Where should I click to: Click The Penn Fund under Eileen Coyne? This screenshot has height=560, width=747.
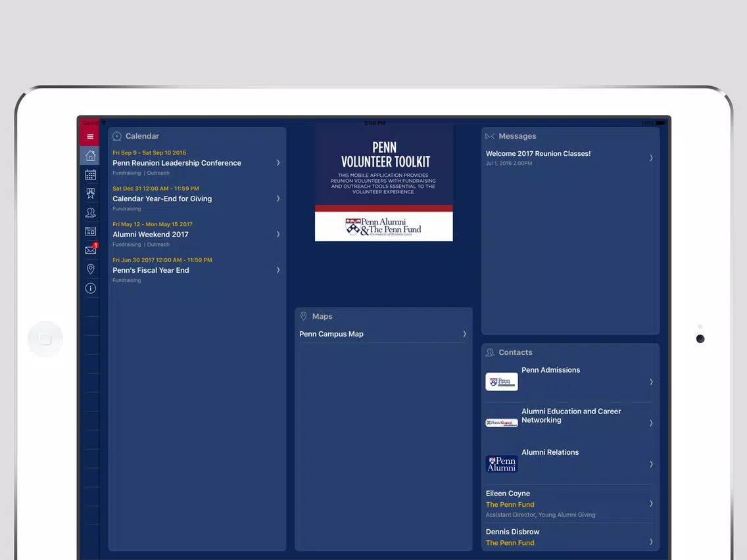[x=510, y=504]
